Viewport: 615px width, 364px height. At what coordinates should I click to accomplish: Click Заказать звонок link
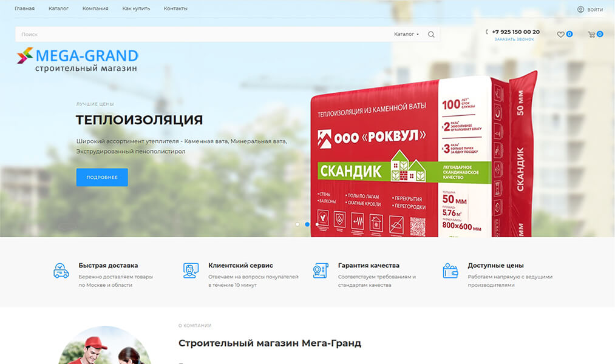514,39
